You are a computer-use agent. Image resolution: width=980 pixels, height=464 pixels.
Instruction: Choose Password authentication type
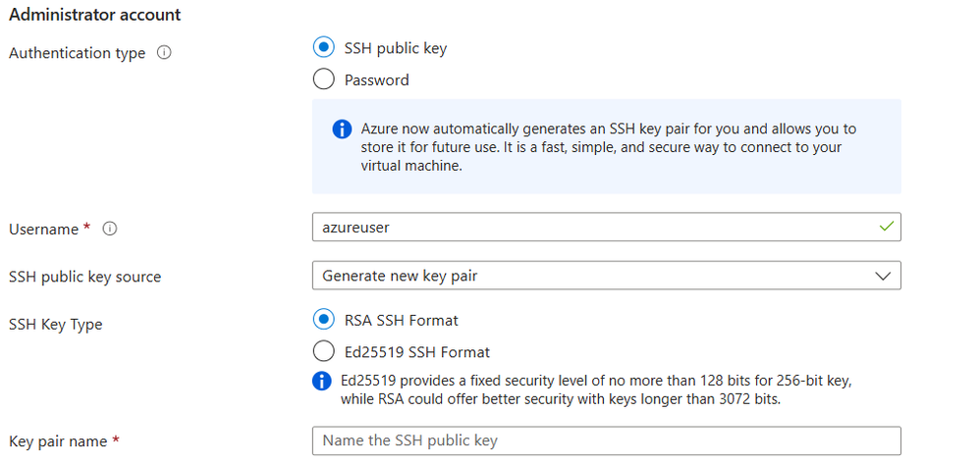coord(323,79)
